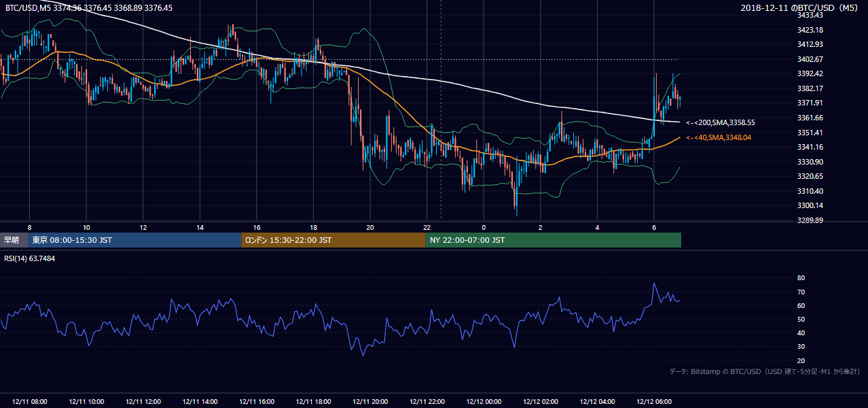
Task: Click the RSI(14) 63.7484 indicator label
Action: click(30, 258)
